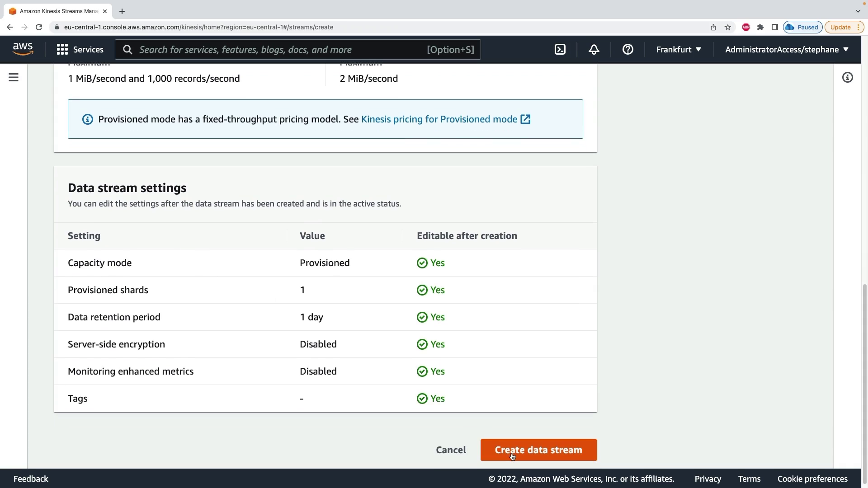Open the browser Extensions puzzle icon

point(760,27)
